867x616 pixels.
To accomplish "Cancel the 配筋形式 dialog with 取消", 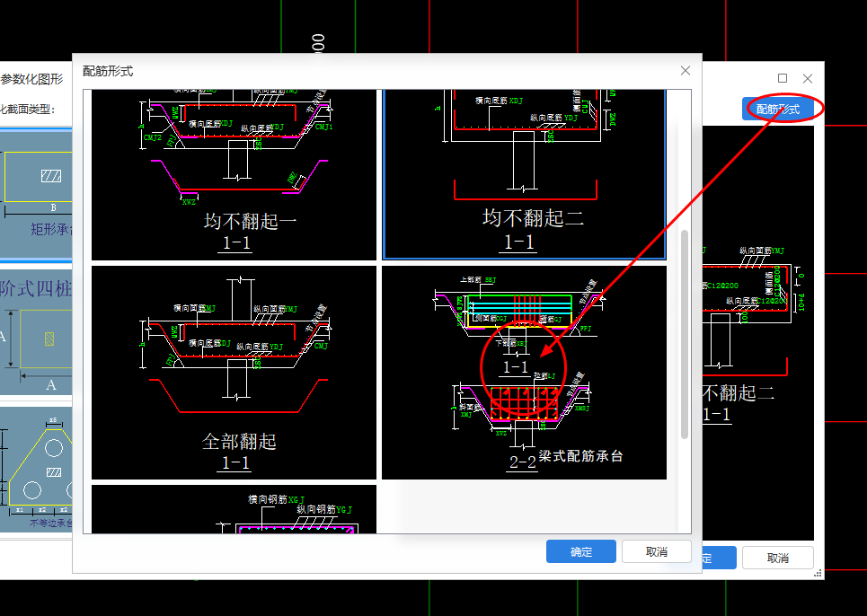I will click(x=657, y=551).
